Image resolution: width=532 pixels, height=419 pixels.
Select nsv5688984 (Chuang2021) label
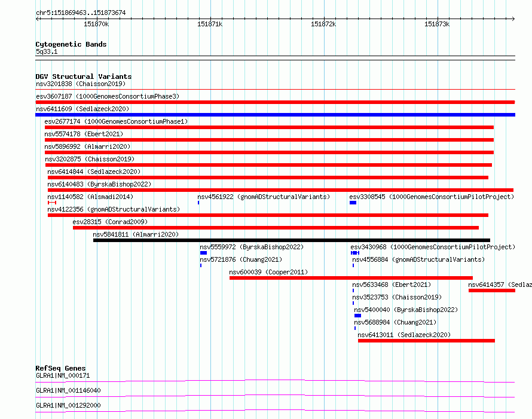395,322
